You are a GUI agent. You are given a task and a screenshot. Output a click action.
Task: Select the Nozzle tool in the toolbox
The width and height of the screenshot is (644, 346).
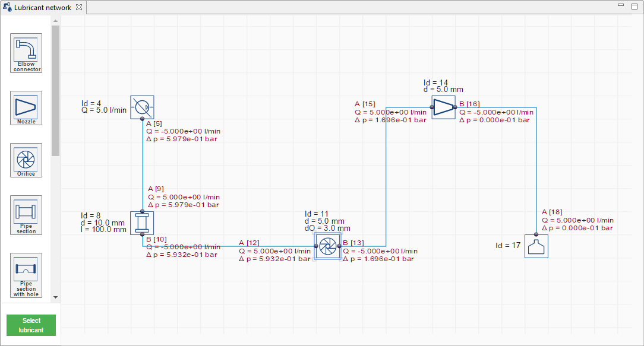click(x=26, y=107)
